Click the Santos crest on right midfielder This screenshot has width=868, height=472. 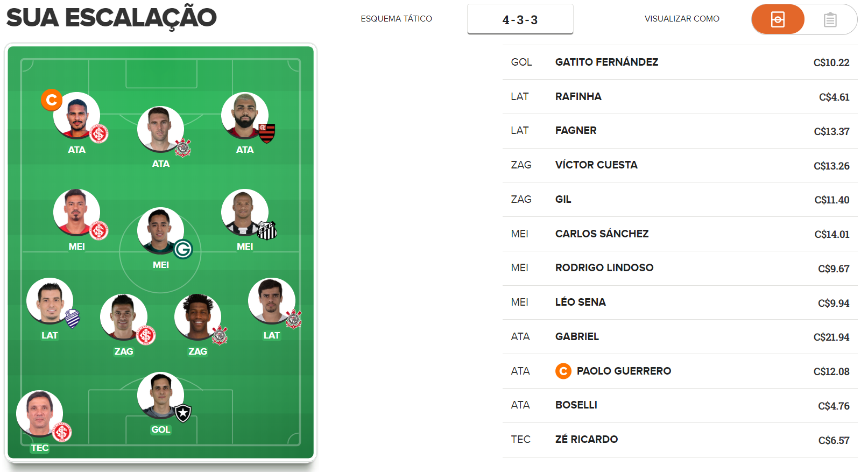[267, 230]
